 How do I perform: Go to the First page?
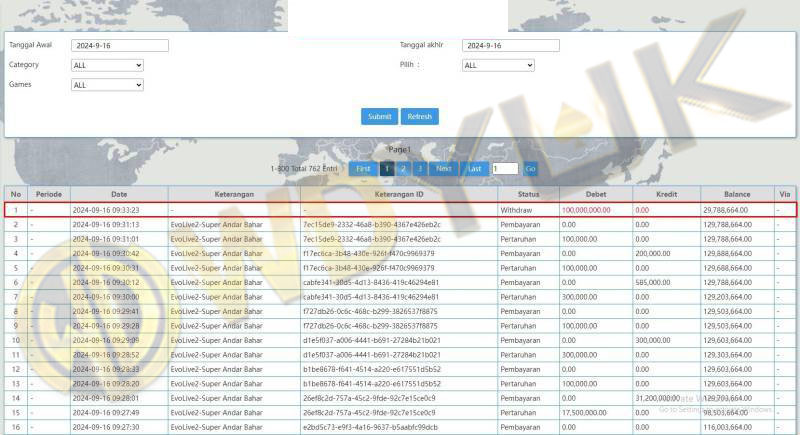[363, 169]
